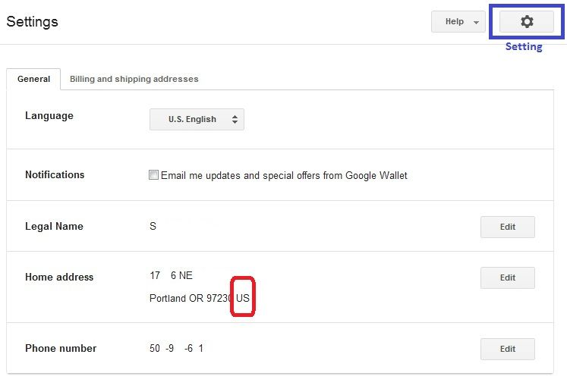
Task: Click the Home address label
Action: (59, 277)
